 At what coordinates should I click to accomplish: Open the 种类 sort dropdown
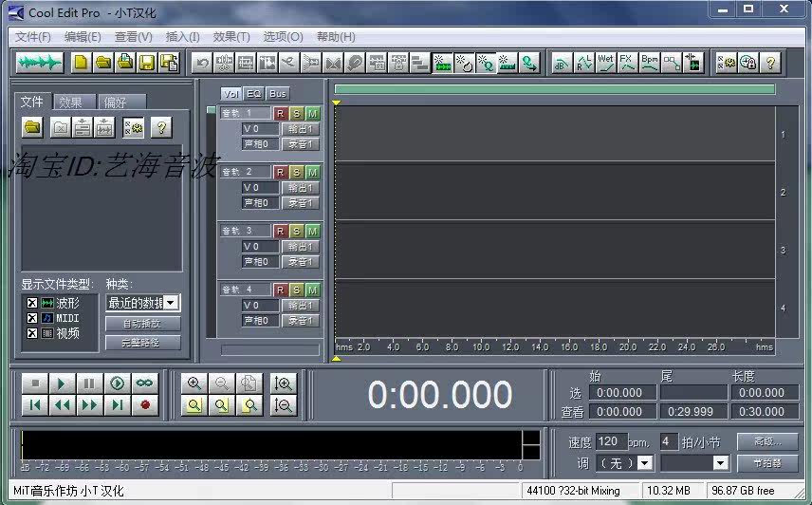point(172,303)
